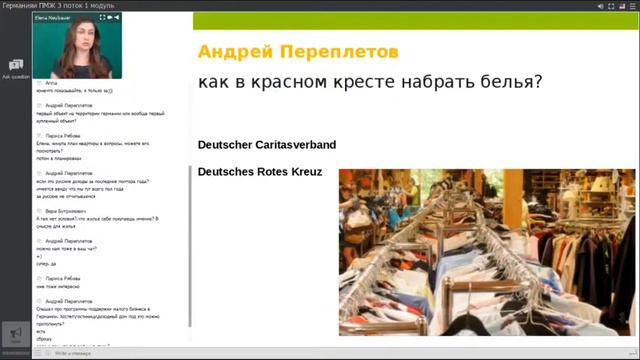Click the clothing store photo on slide

[x=487, y=252]
